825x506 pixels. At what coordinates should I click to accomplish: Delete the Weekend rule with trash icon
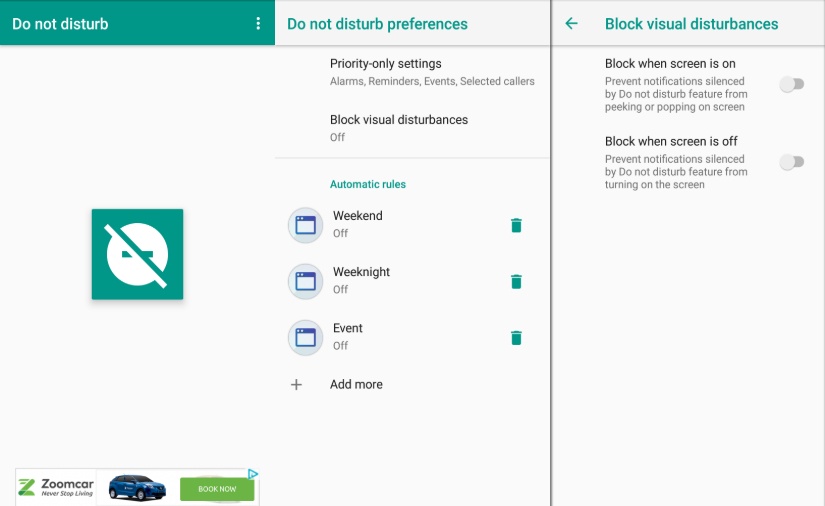click(x=516, y=225)
